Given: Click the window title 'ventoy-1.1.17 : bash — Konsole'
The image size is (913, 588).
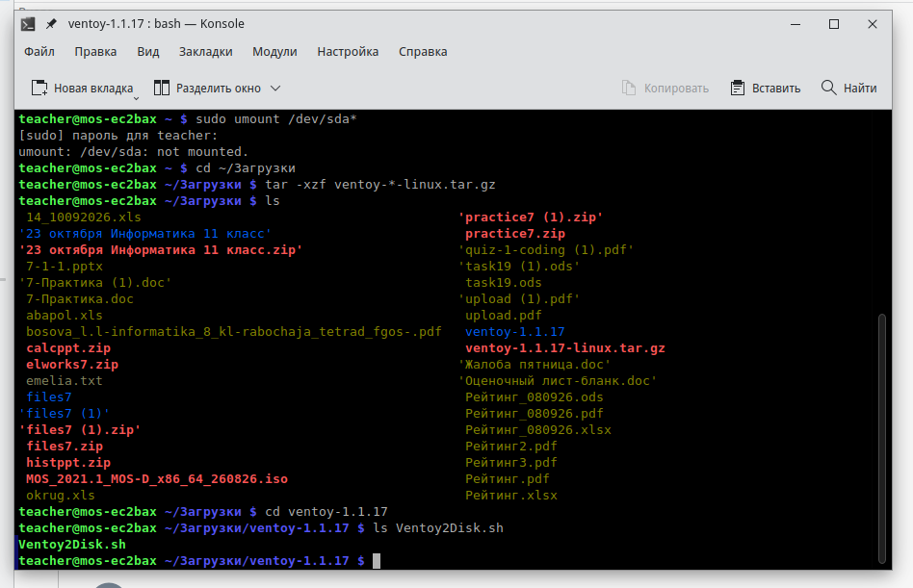Looking at the screenshot, I should [x=156, y=24].
